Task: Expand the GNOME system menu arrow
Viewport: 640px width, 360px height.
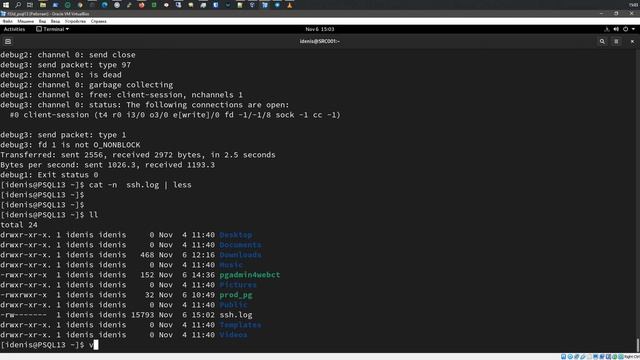Action: (633, 29)
